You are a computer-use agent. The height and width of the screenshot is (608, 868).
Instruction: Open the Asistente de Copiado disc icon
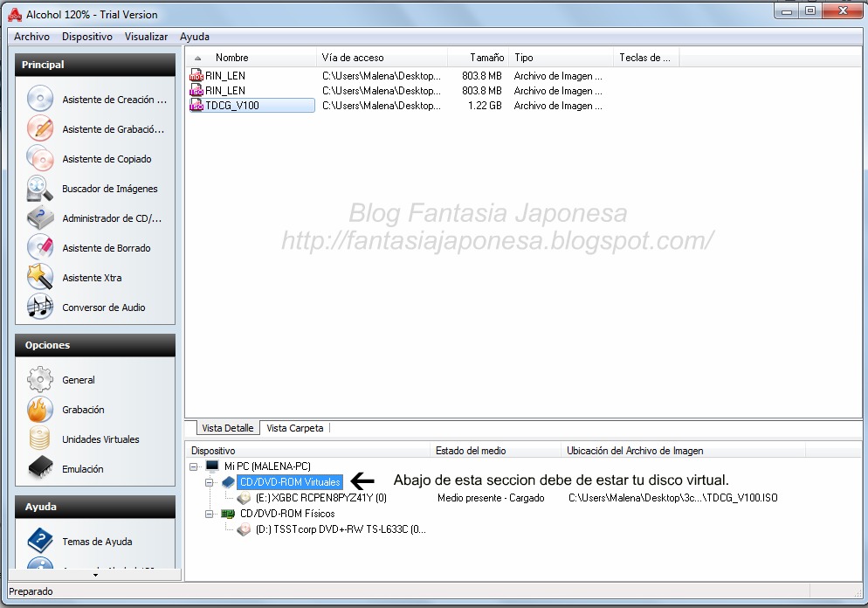point(40,159)
